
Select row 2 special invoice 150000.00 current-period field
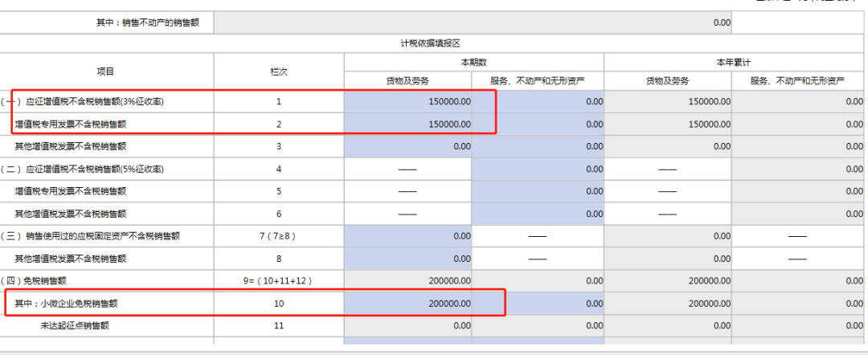click(408, 124)
